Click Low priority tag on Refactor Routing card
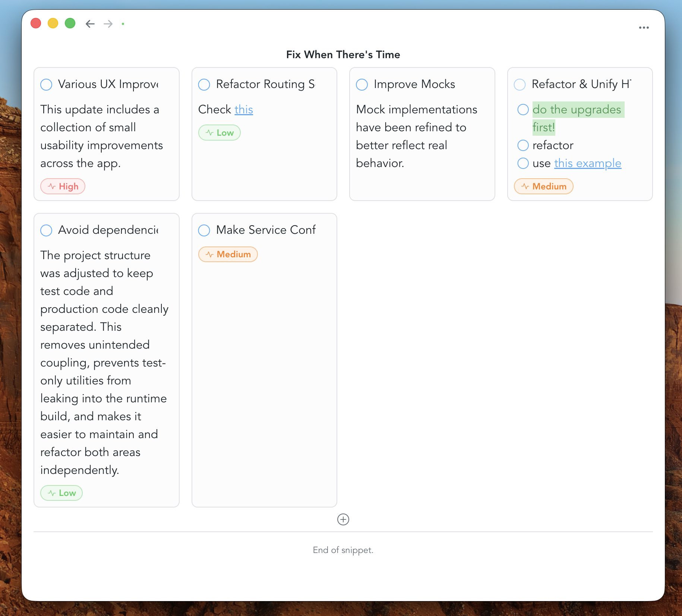 click(220, 133)
